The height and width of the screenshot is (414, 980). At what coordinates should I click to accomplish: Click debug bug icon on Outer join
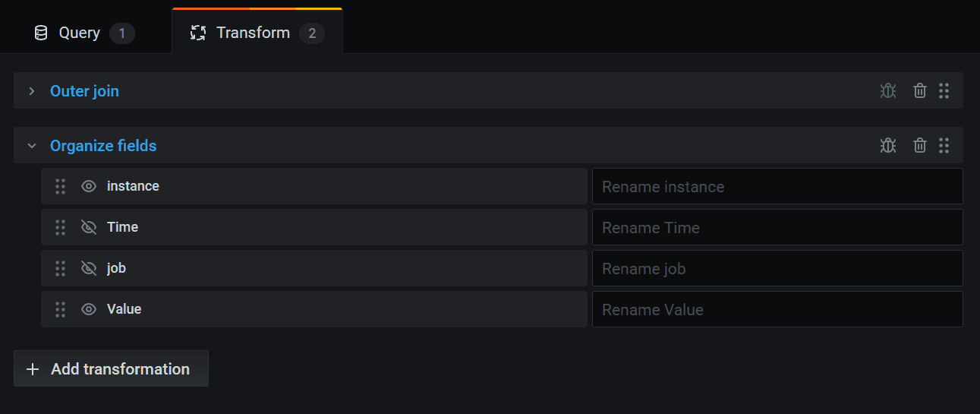(x=888, y=91)
